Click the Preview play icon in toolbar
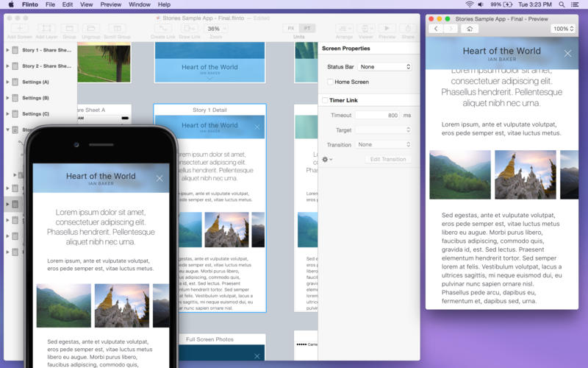 387,29
